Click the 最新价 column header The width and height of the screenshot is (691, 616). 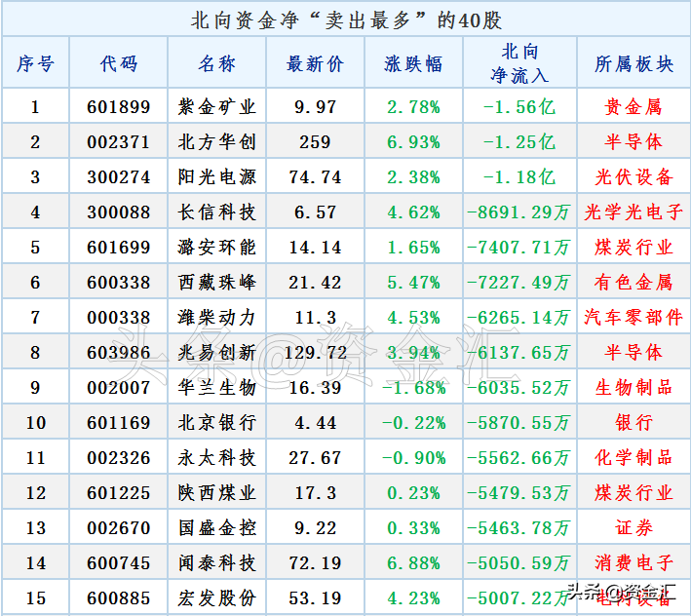point(315,64)
